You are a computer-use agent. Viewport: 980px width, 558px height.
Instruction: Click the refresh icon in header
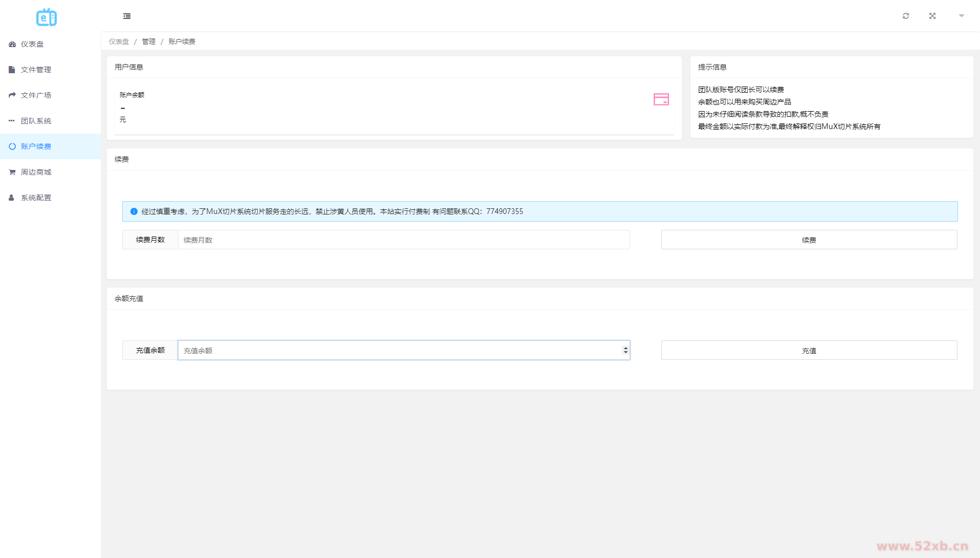[x=906, y=16]
